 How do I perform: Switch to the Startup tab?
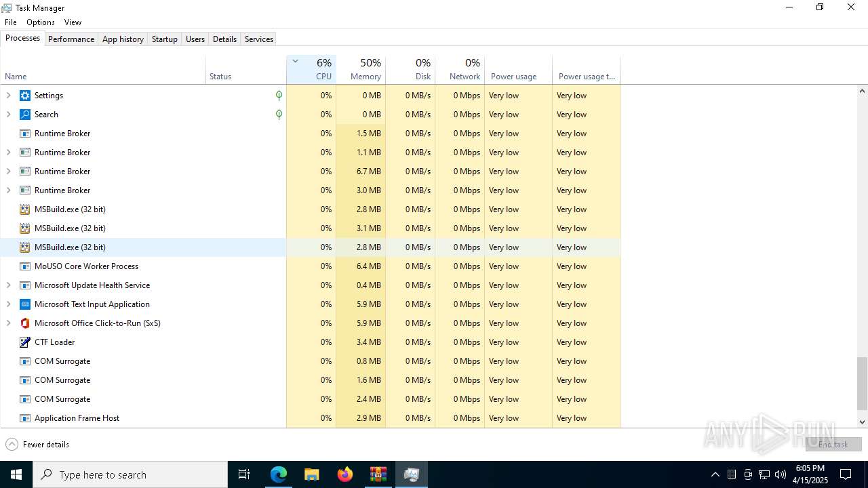pos(165,39)
